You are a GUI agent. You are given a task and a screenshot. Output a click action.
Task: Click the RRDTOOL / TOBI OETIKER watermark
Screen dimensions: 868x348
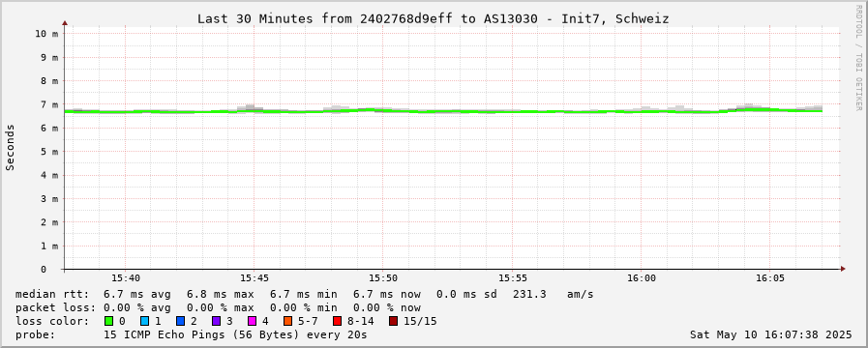tap(858, 58)
